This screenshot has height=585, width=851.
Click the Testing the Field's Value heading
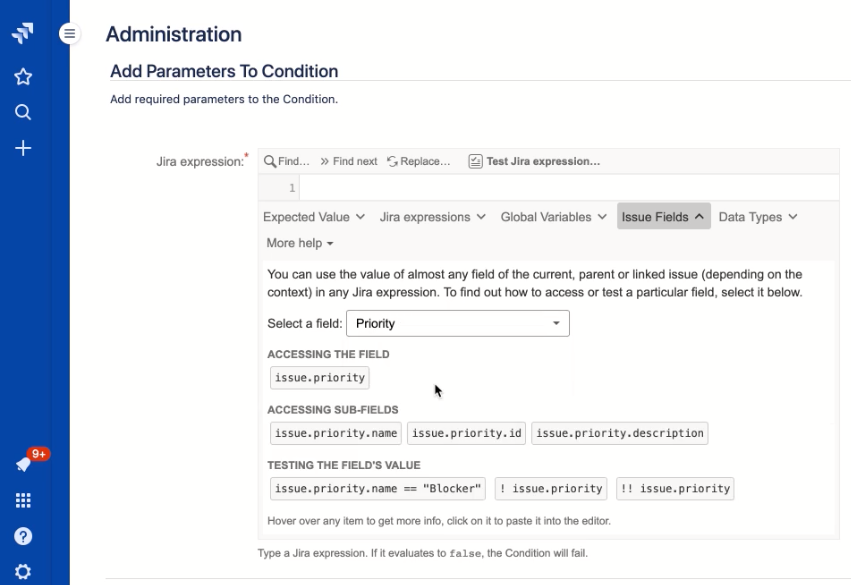click(x=344, y=465)
